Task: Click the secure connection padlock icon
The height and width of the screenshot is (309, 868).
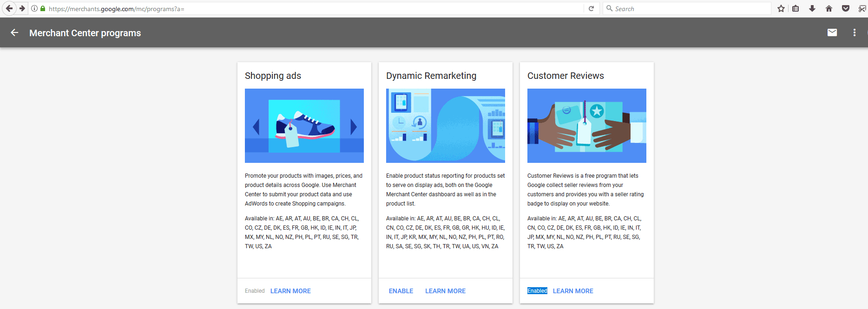Action: [x=43, y=8]
